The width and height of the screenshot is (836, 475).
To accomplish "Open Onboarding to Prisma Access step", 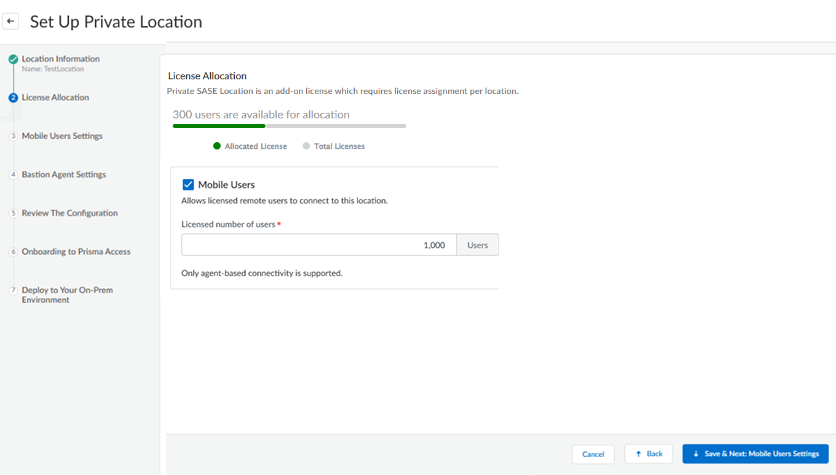I will click(76, 252).
